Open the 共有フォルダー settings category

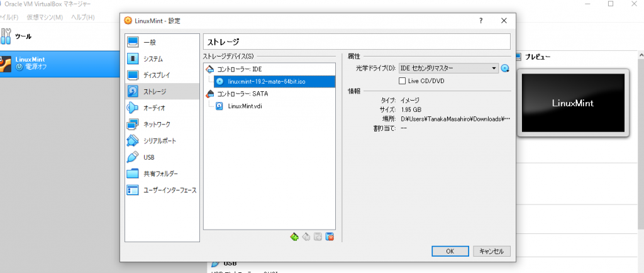coord(162,174)
